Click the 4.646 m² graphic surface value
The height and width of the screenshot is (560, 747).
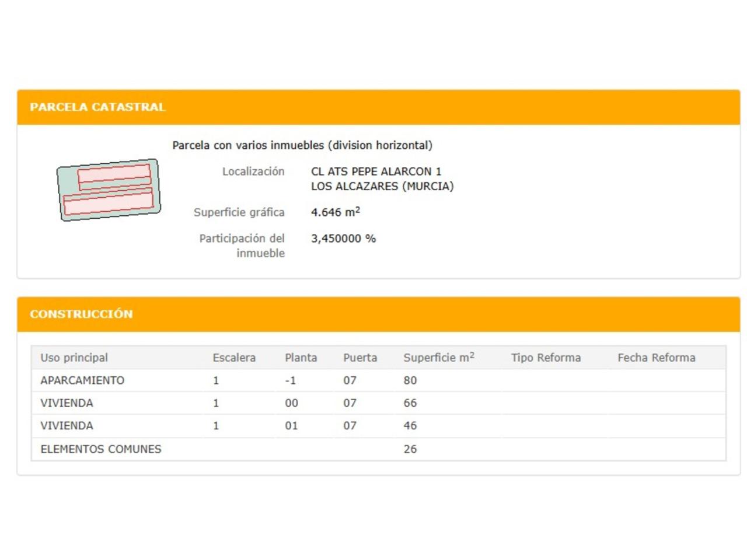click(x=335, y=212)
